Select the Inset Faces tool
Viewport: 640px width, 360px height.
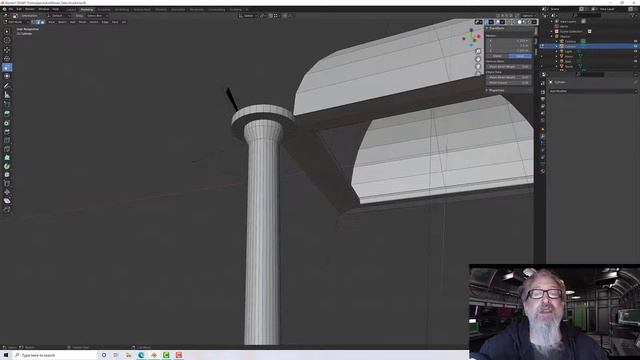7,123
